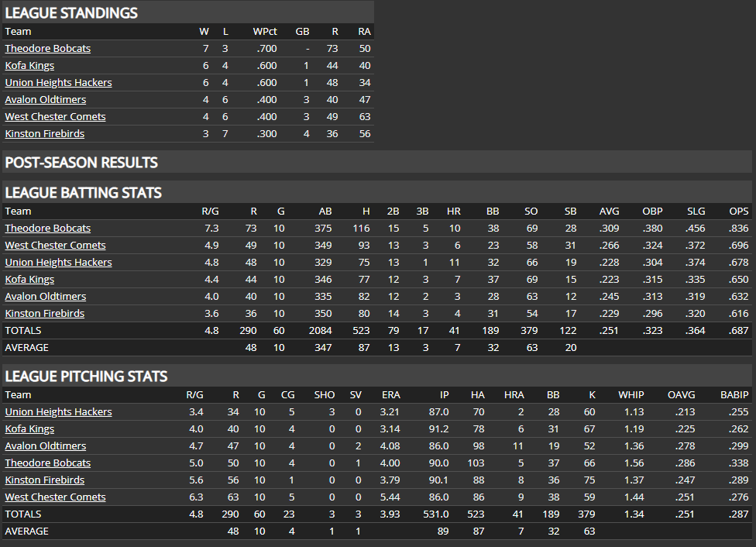Open Kinston Firebirds from the standings table
The height and width of the screenshot is (547, 756).
point(44,133)
